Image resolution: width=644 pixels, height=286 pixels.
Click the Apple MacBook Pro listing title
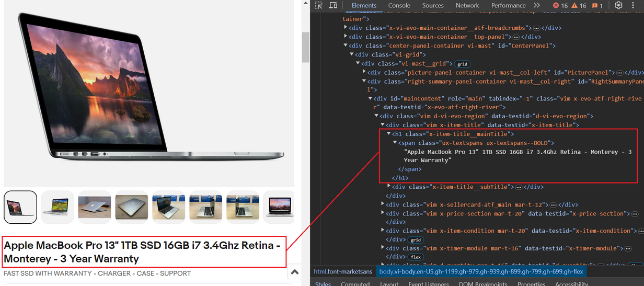142,251
